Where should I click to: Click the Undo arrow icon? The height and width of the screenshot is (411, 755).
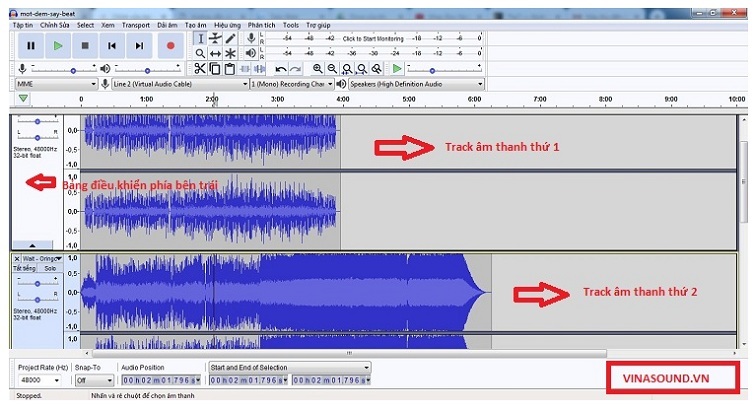click(x=280, y=69)
